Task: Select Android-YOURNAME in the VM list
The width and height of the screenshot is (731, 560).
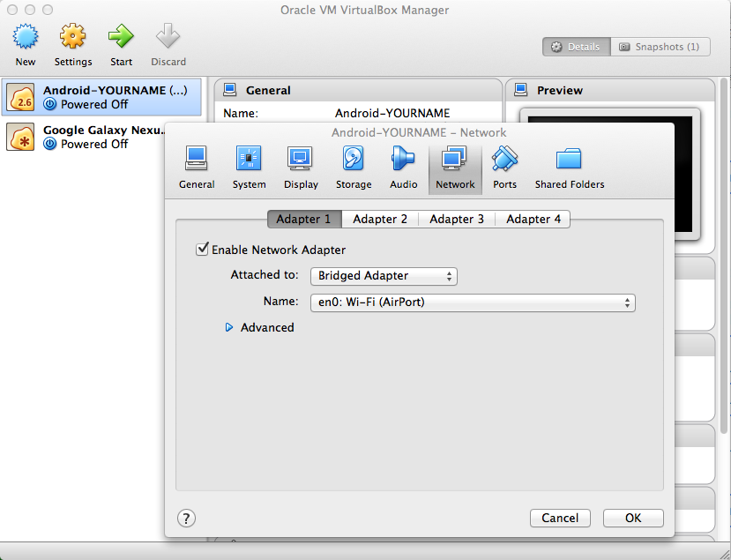Action: [101, 97]
